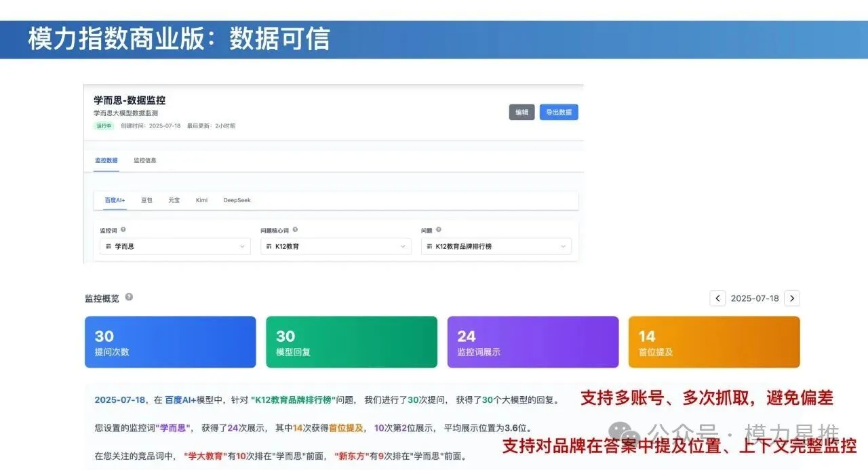Image resolution: width=868 pixels, height=470 pixels.
Task: Click the 导出数据 export button
Action: click(559, 112)
